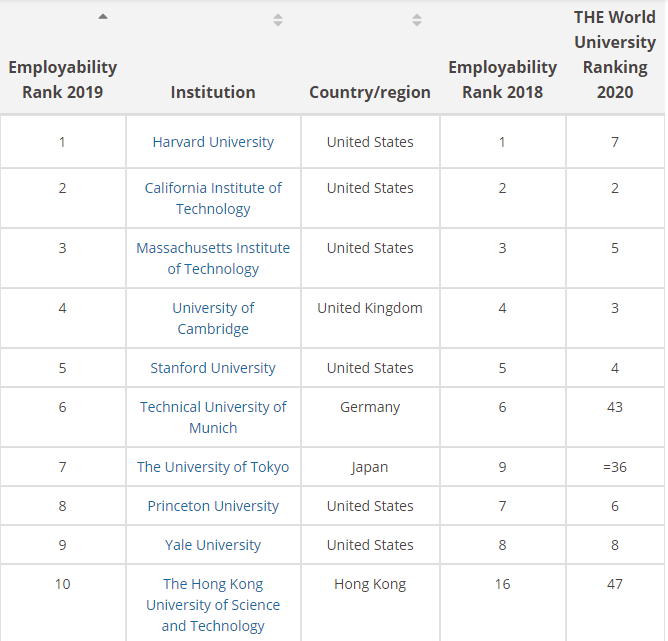Select the Japan country cell
Image resolution: width=668 pixels, height=641 pixels.
[x=370, y=467]
